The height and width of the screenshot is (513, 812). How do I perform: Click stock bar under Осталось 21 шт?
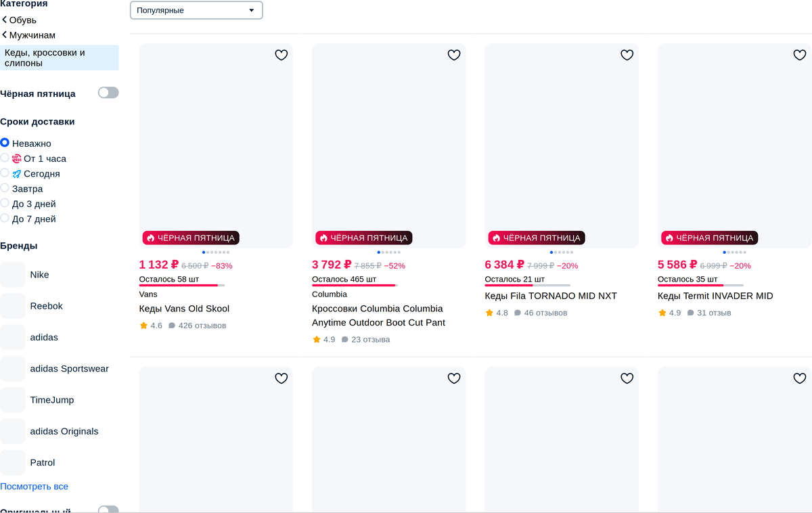pyautogui.click(x=528, y=286)
